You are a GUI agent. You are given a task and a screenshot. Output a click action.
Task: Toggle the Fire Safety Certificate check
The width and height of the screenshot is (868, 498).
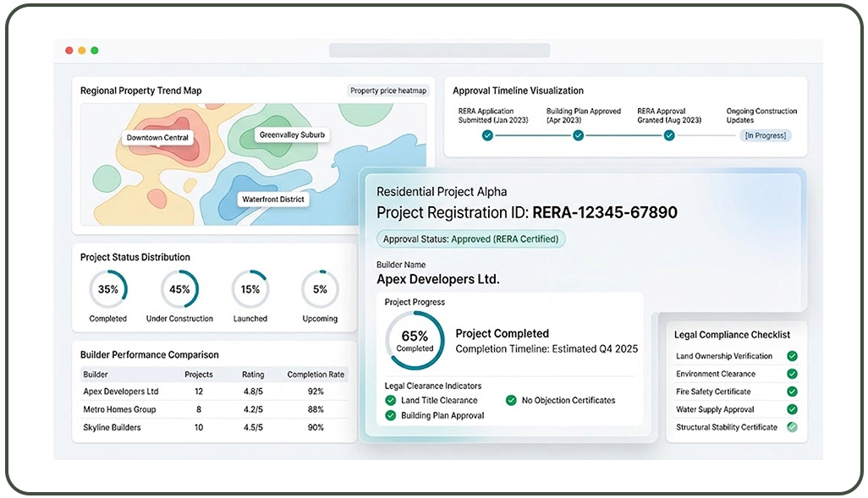pyautogui.click(x=792, y=391)
